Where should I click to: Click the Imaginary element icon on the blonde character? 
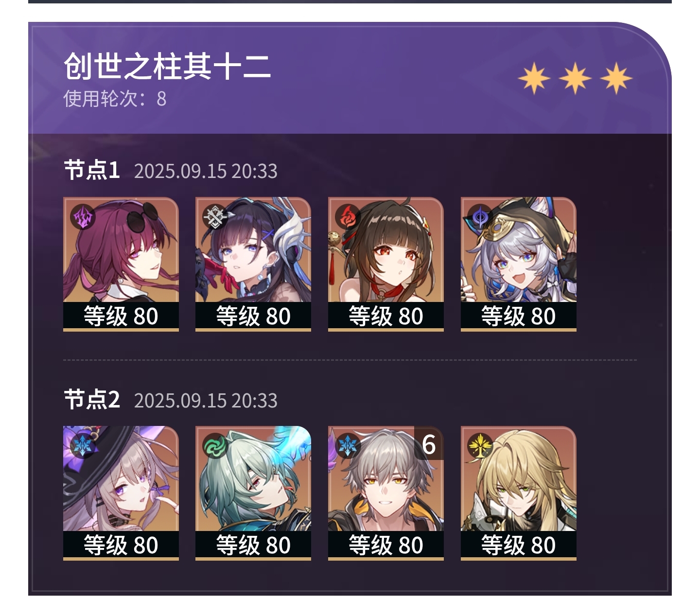point(480,446)
